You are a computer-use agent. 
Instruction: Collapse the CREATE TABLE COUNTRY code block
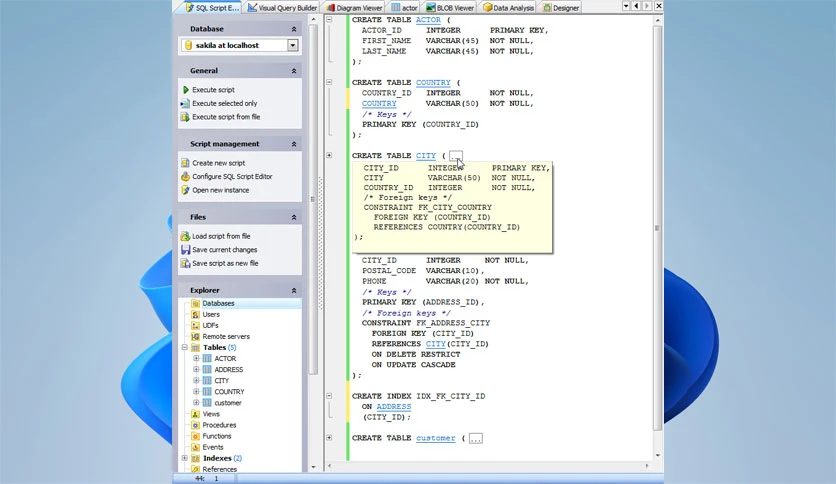coord(329,82)
